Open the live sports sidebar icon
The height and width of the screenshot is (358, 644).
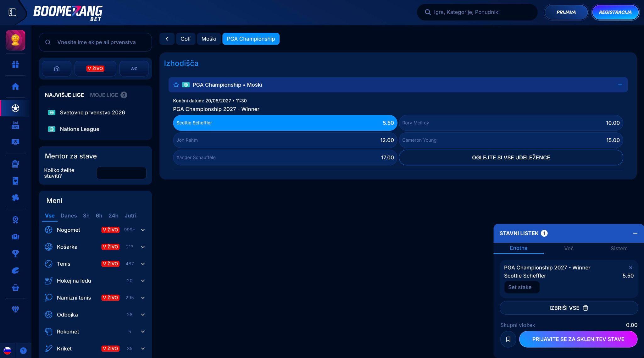15,125
